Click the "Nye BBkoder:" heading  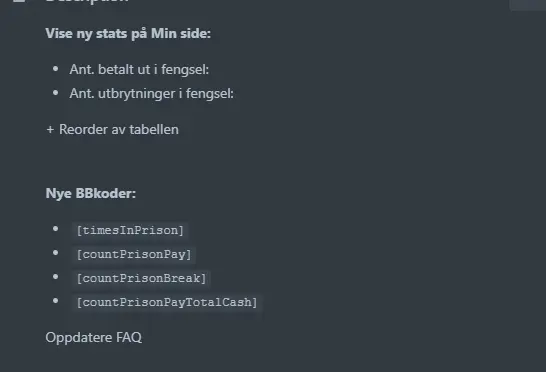[x=91, y=193]
